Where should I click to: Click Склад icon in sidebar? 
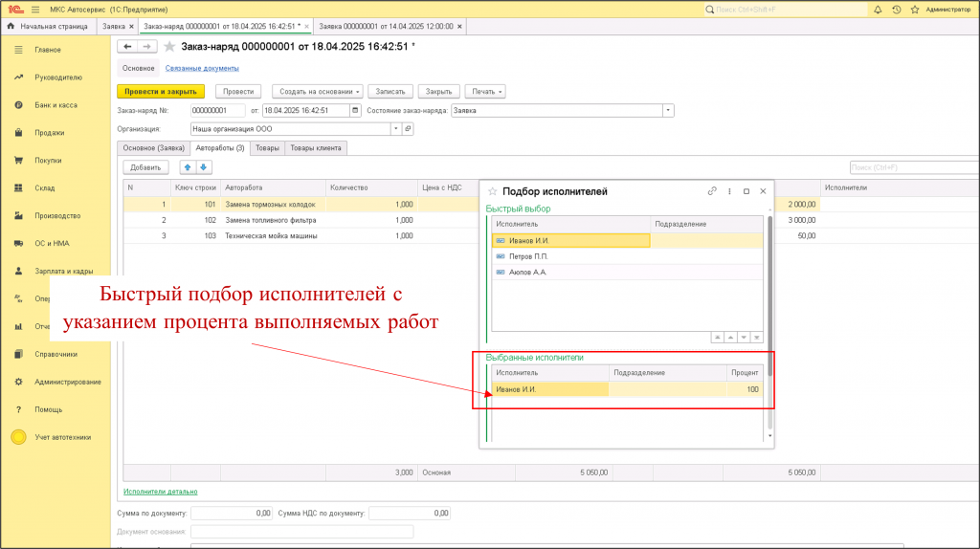tap(19, 188)
